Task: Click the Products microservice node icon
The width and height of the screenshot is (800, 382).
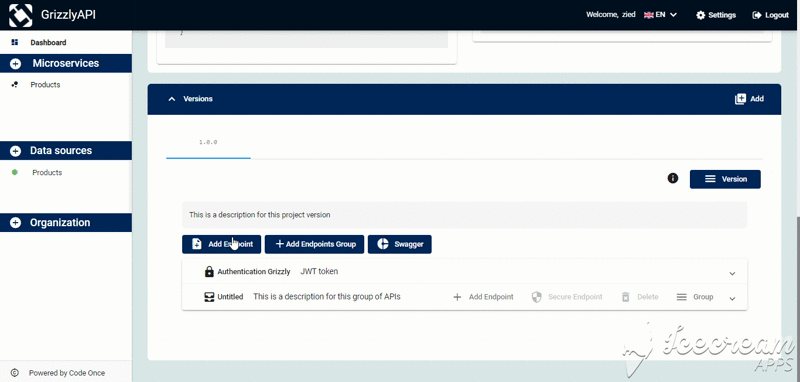Action: (15, 85)
